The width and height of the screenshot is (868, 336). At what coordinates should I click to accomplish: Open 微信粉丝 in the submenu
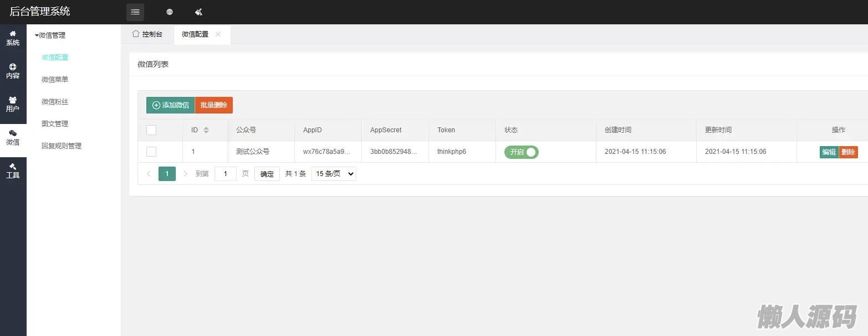tap(55, 101)
